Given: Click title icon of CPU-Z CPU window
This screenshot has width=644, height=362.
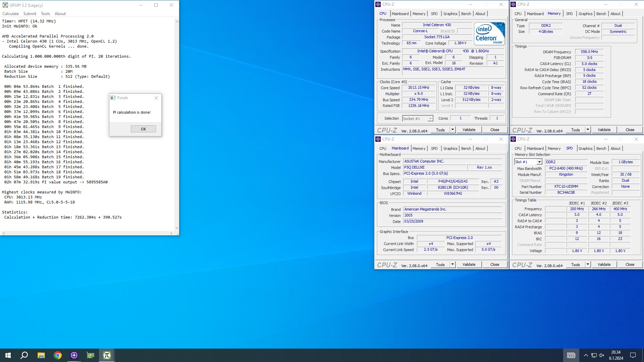Looking at the screenshot, I should pyautogui.click(x=378, y=4).
